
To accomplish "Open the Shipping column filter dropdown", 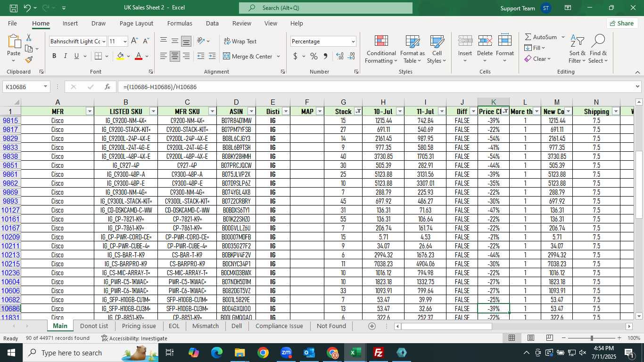I will coord(616,111).
